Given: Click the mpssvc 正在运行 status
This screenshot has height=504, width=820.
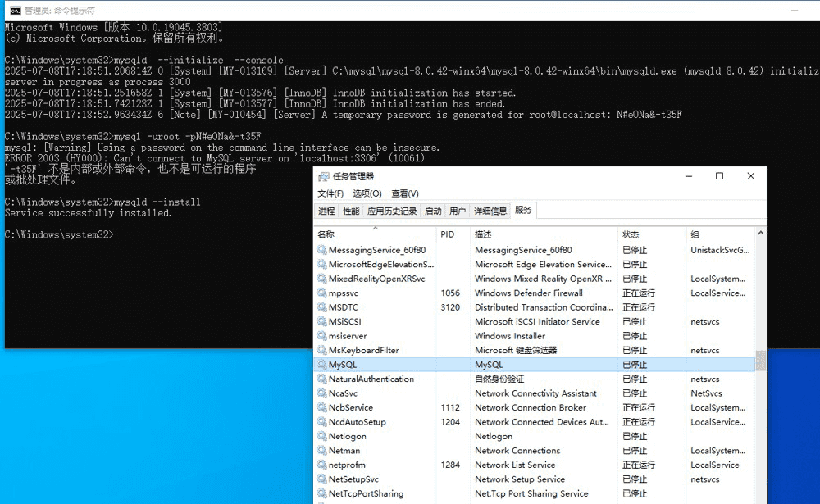Looking at the screenshot, I should (639, 293).
